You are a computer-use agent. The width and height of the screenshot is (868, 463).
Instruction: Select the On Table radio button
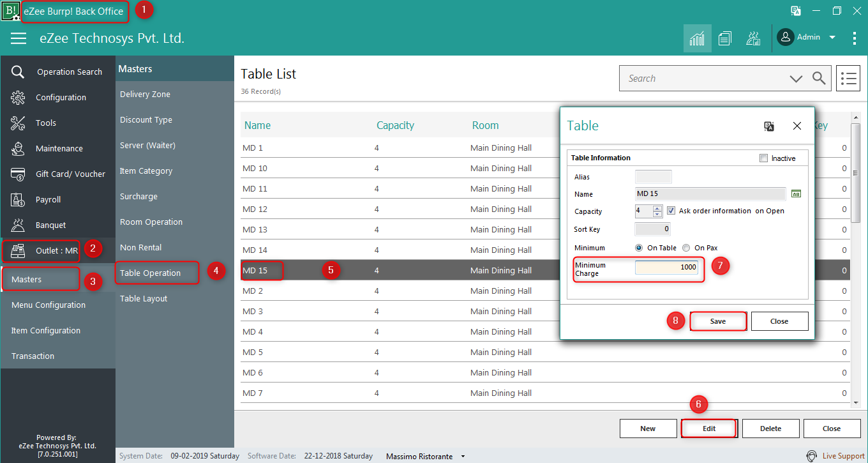(639, 248)
